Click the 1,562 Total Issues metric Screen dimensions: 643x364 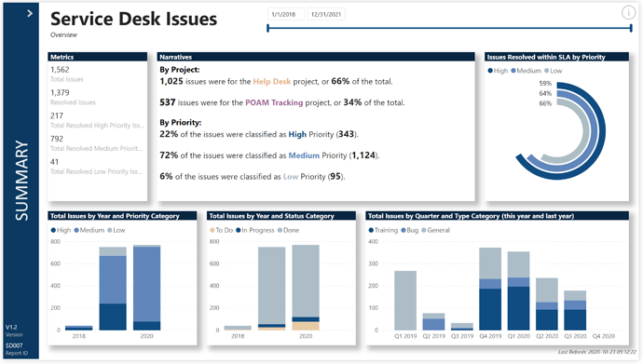click(x=67, y=74)
